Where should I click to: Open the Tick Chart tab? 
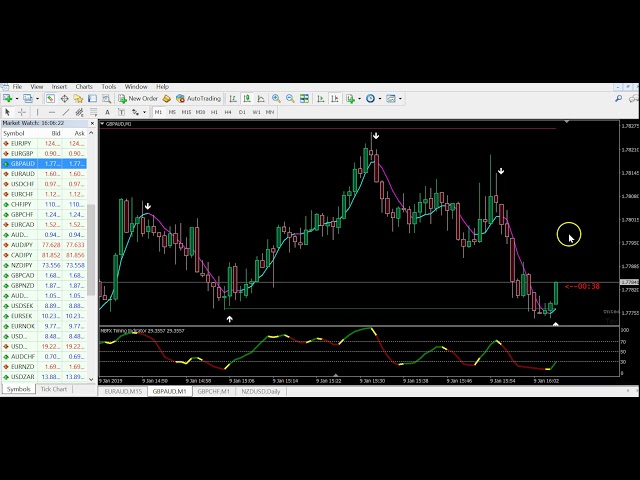point(54,389)
